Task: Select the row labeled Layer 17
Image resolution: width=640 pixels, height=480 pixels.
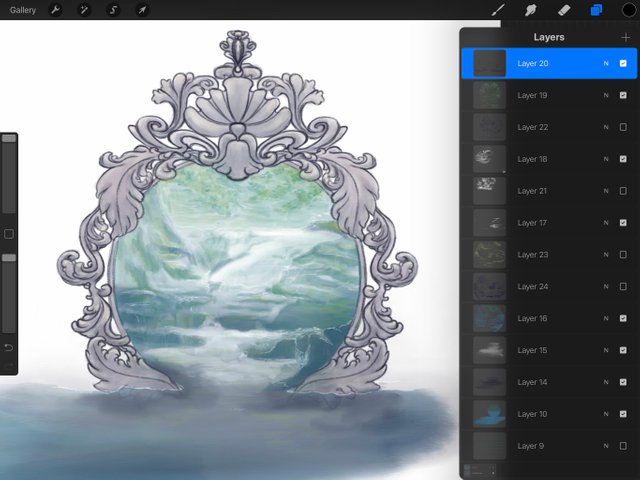Action: [x=549, y=222]
